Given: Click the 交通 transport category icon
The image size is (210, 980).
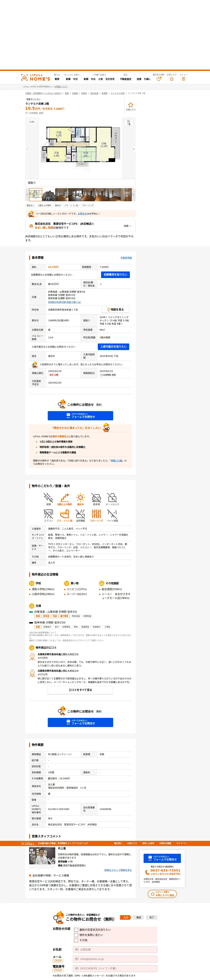Looking at the screenshot, I should pos(32,606).
